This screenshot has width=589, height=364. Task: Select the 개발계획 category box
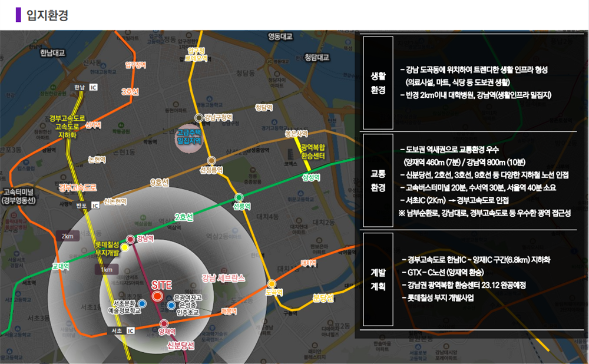coord(378,279)
